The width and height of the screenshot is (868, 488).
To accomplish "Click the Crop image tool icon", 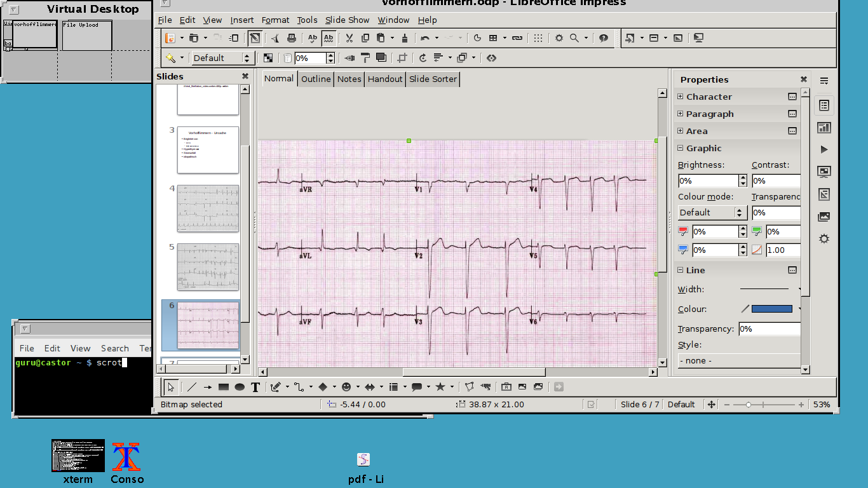I will (402, 58).
